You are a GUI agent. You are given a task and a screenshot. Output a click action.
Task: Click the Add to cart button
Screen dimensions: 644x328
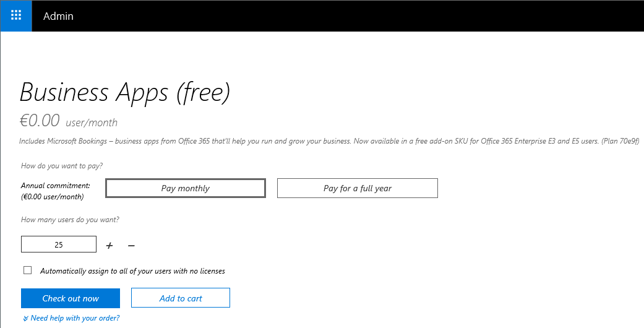(x=181, y=298)
